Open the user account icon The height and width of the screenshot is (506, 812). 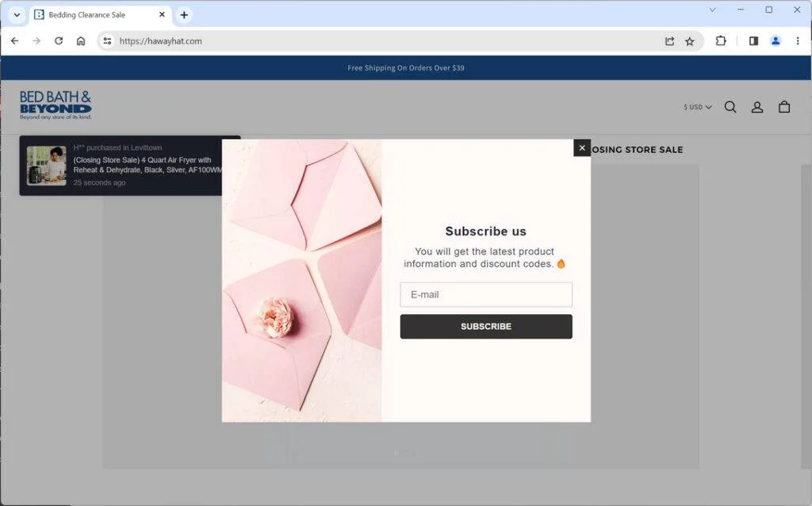click(x=757, y=107)
